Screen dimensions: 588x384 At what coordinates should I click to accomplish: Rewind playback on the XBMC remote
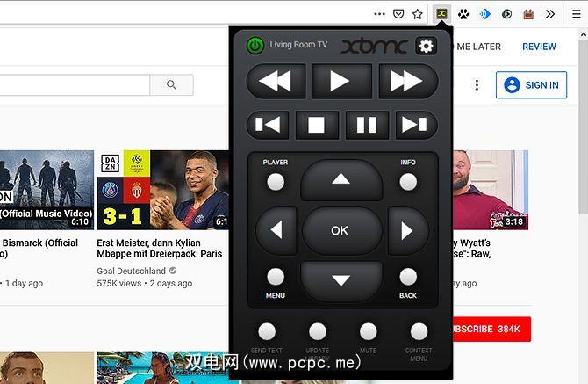point(276,81)
